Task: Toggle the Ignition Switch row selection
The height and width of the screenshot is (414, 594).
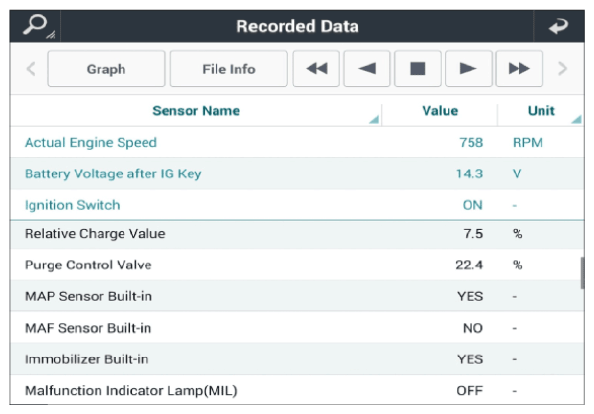Action: point(297,205)
